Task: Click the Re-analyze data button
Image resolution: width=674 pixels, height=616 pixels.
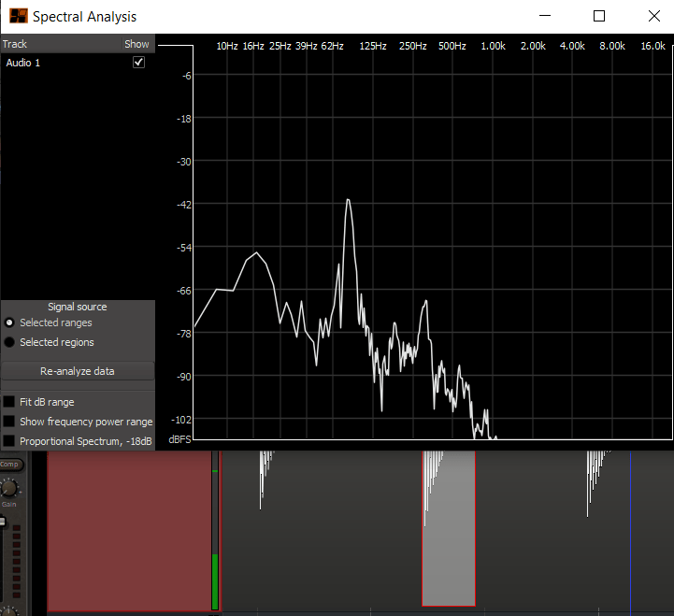Action: [x=78, y=371]
